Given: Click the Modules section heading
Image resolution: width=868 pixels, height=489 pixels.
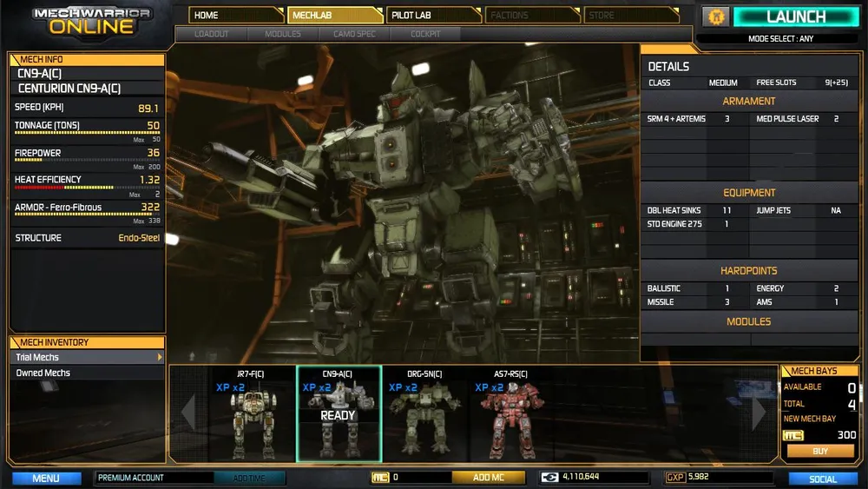Looking at the screenshot, I should [748, 321].
